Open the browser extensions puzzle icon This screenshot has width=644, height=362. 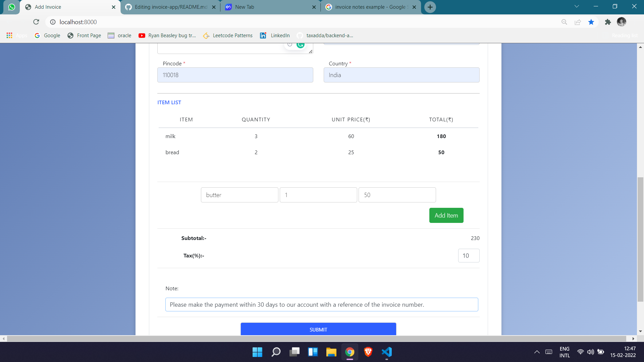pyautogui.click(x=608, y=22)
